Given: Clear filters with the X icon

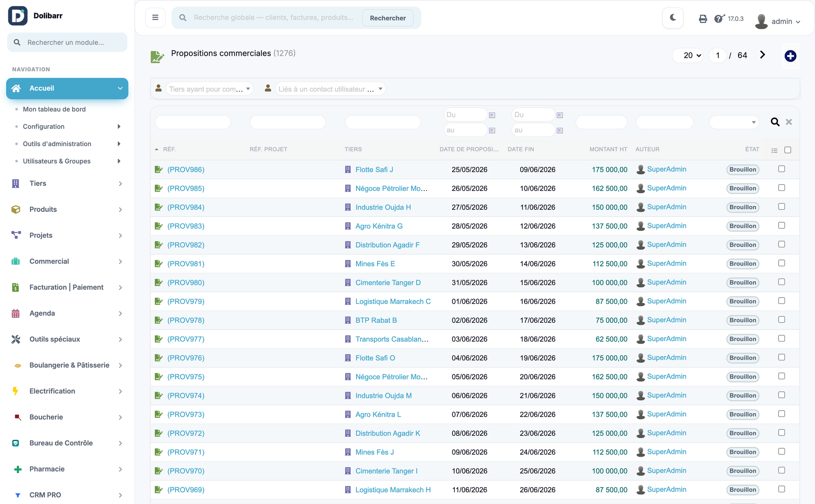Looking at the screenshot, I should point(789,122).
